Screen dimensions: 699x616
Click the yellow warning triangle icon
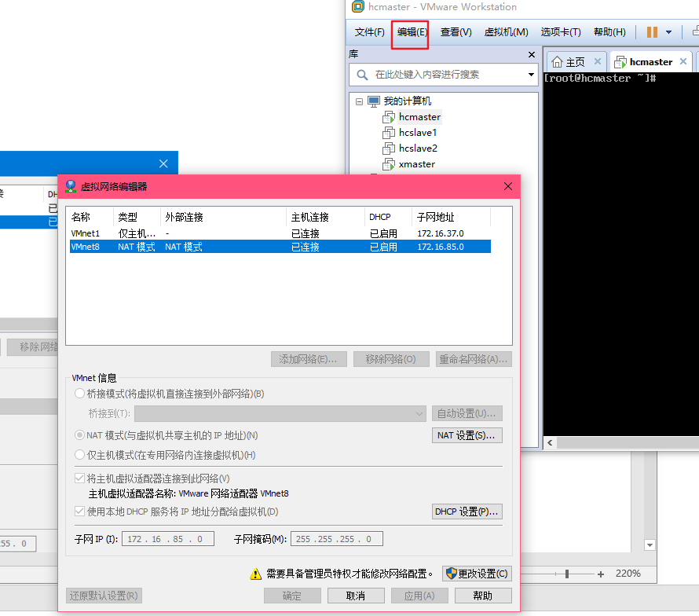click(255, 574)
